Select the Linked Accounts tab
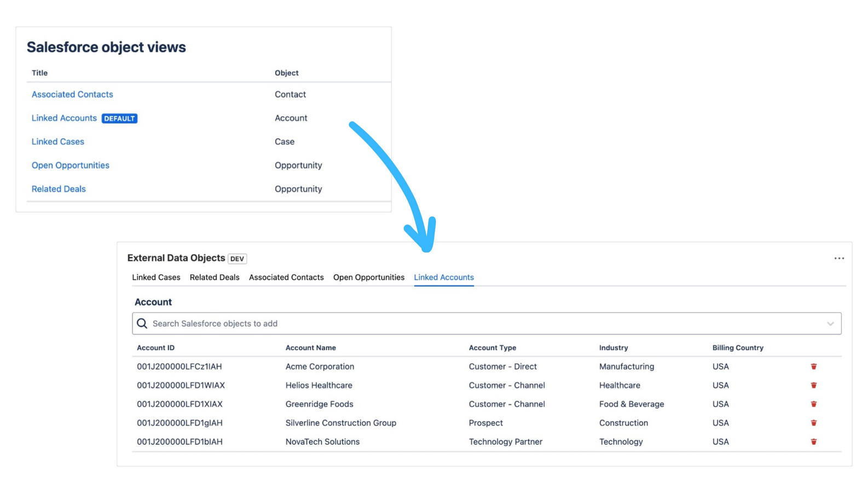Viewport: 868px width, 493px height. [444, 277]
